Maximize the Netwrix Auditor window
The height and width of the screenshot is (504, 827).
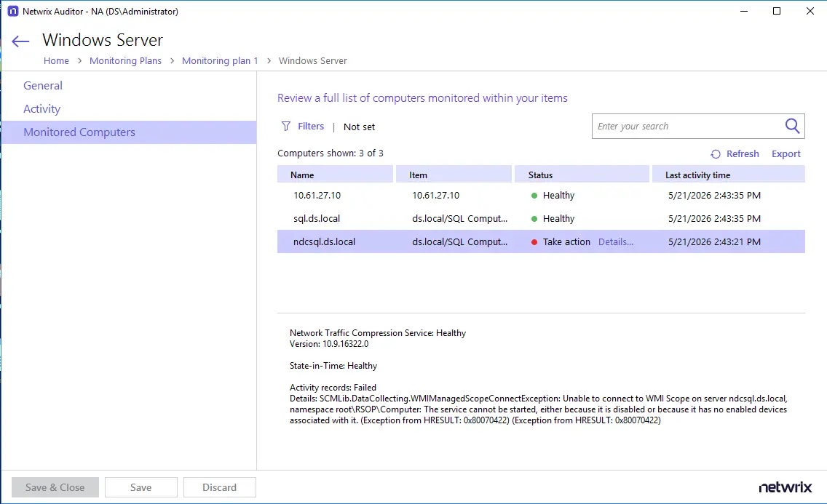coord(776,11)
